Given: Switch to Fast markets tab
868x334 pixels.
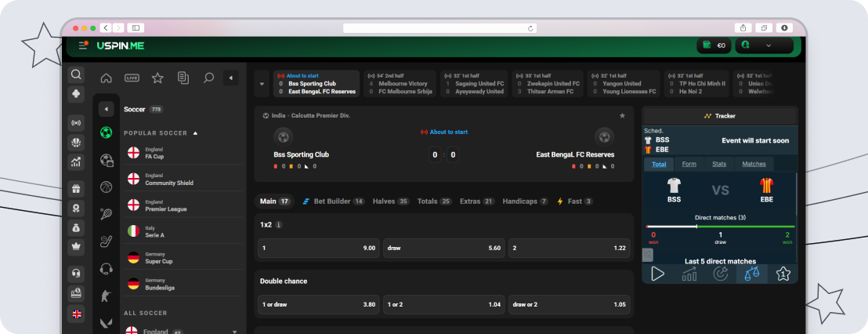Looking at the screenshot, I should tap(575, 201).
